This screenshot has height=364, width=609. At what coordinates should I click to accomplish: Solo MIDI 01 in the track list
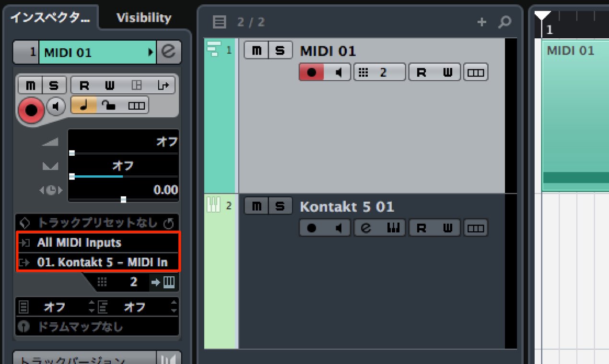[280, 50]
